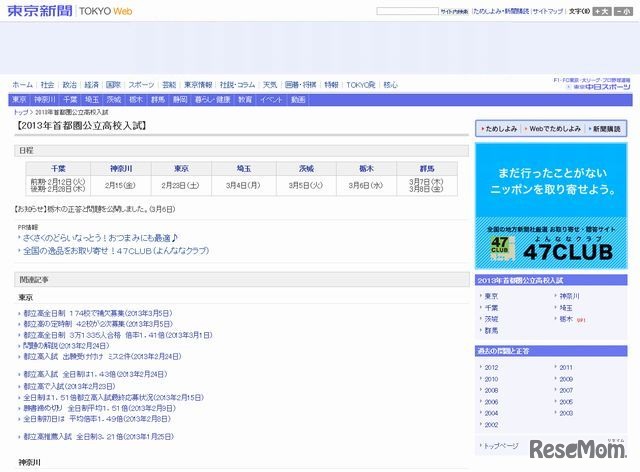Open 2012 past exam questions link
Image resolution: width=640 pixels, height=472 pixels.
pyautogui.click(x=491, y=367)
